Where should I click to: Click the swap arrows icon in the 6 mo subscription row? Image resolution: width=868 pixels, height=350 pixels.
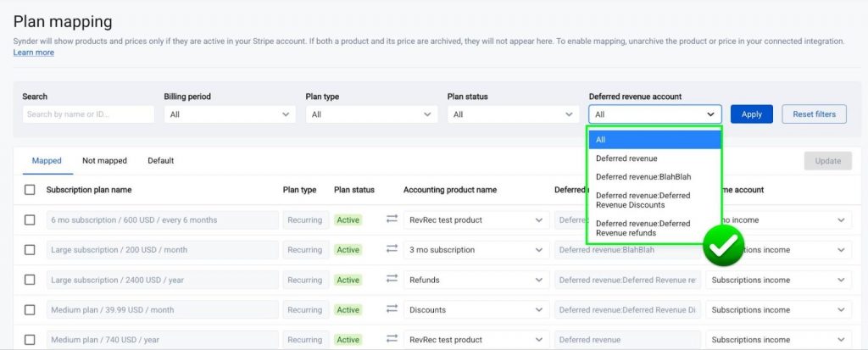pos(392,219)
